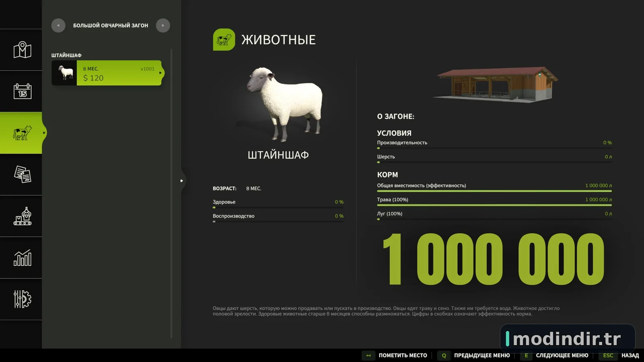Viewport: 644px width, 362px height.
Task: Click the ПОМЕТИТЬ МЕСТО button
Action: (x=395, y=355)
